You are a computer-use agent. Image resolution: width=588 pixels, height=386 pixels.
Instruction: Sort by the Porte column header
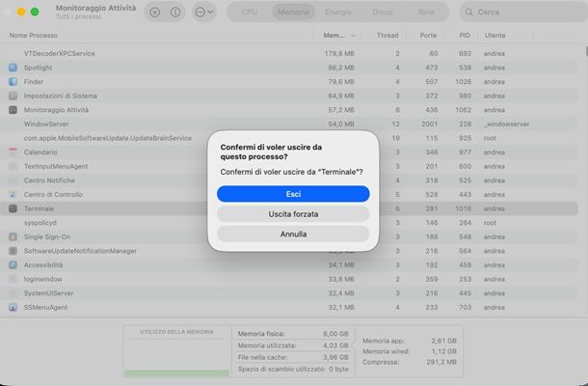coord(428,36)
